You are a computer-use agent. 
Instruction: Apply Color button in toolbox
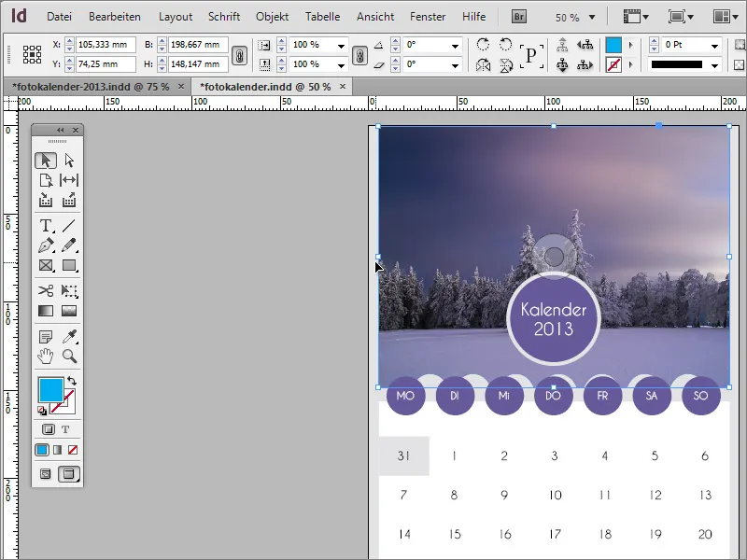pos(42,450)
